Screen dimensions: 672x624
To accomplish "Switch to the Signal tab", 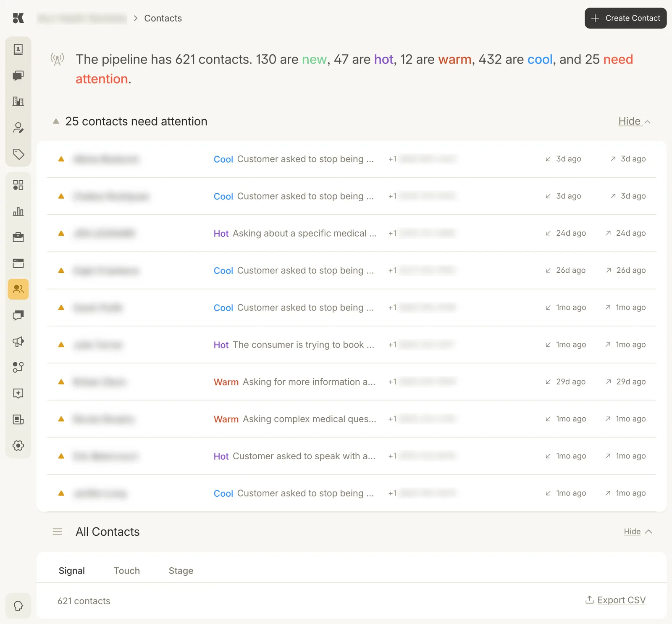I will pos(72,571).
